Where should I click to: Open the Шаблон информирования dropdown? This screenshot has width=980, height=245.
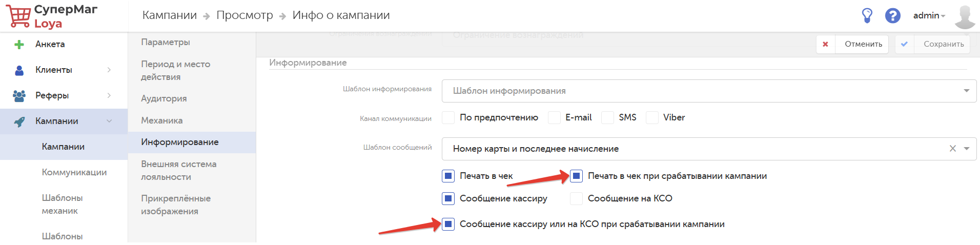[x=966, y=91]
